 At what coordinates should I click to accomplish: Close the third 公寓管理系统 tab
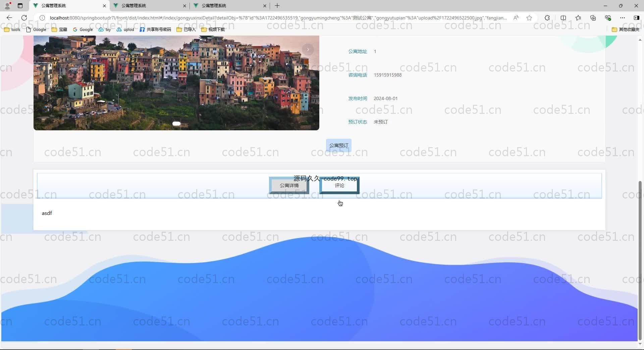tap(265, 6)
